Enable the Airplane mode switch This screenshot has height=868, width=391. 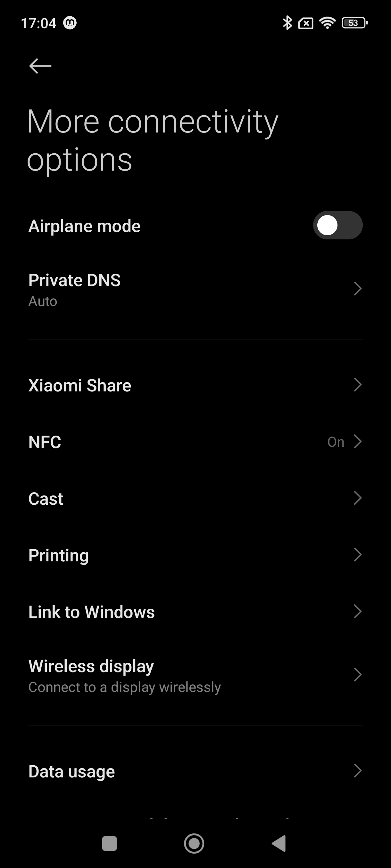[x=337, y=225]
